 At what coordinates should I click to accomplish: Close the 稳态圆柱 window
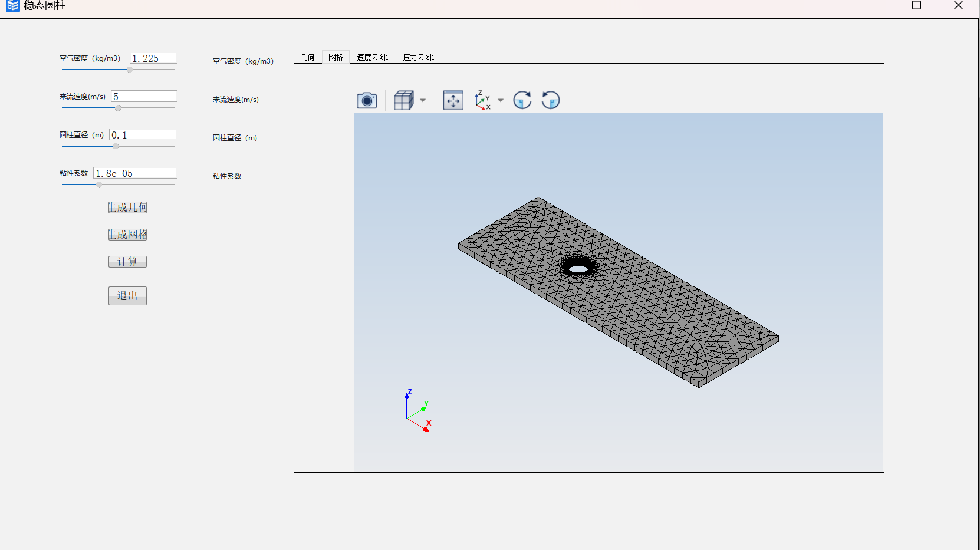pos(958,5)
